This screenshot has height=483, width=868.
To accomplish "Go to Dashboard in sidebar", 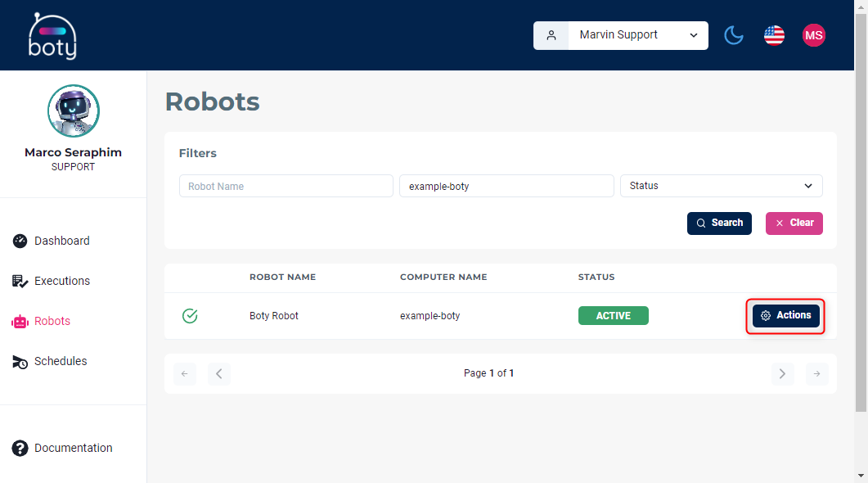I will [x=61, y=241].
